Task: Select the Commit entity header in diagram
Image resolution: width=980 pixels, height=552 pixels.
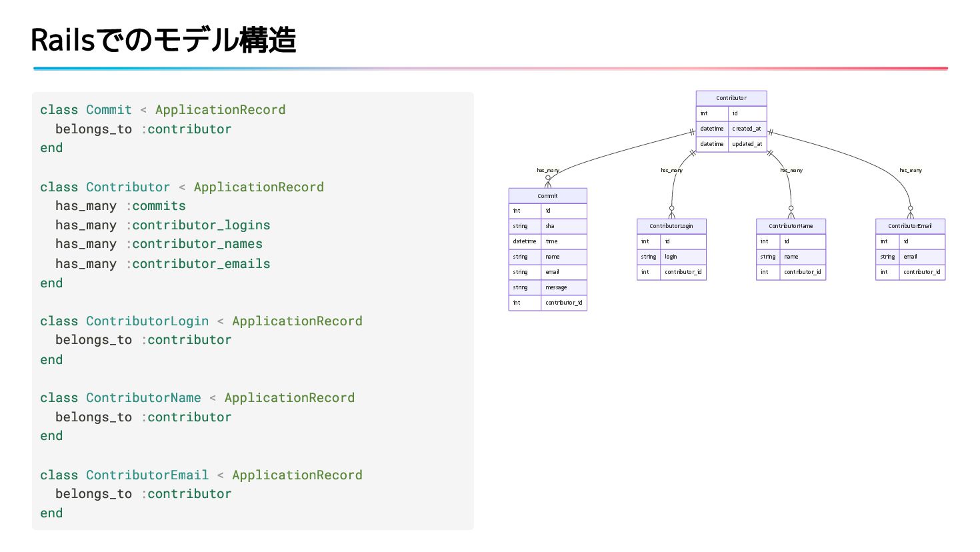Action: [548, 196]
